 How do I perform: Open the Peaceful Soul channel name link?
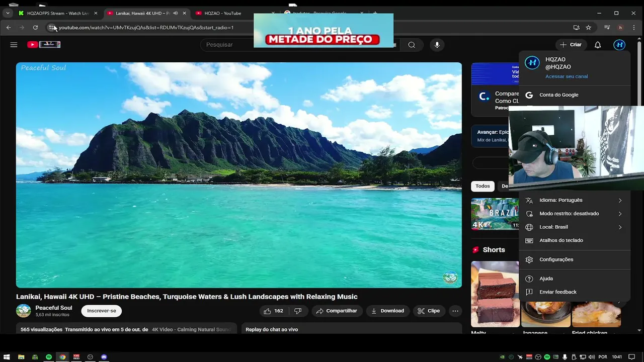[54, 308]
